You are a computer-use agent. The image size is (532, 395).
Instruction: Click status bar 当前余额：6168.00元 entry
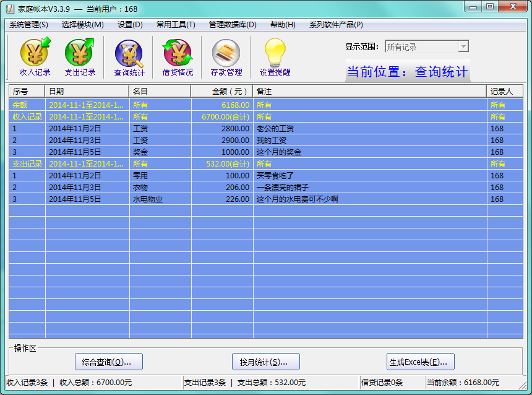click(463, 383)
